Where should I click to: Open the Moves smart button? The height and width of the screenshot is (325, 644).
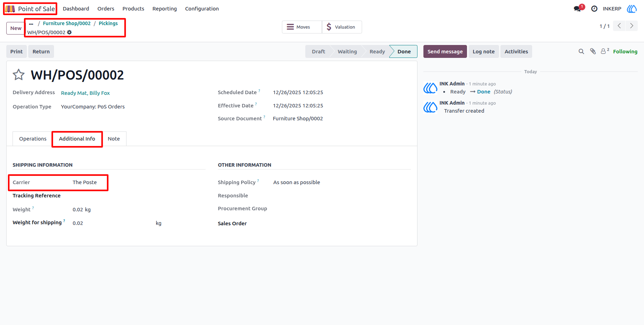point(302,27)
